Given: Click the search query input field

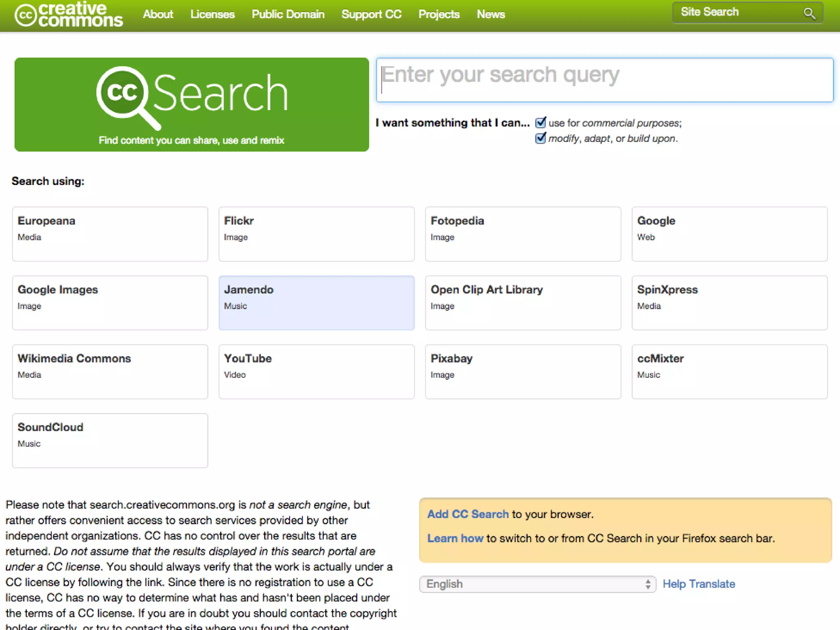Looking at the screenshot, I should pyautogui.click(x=605, y=80).
